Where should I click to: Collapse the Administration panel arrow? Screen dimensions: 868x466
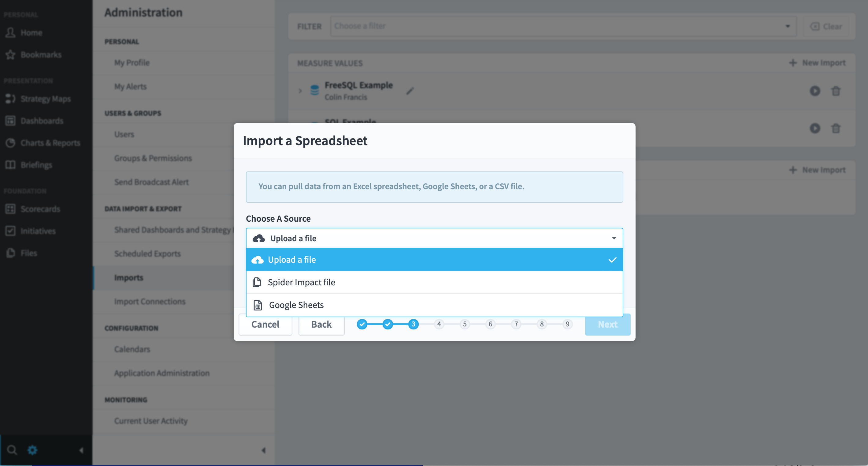[264, 450]
